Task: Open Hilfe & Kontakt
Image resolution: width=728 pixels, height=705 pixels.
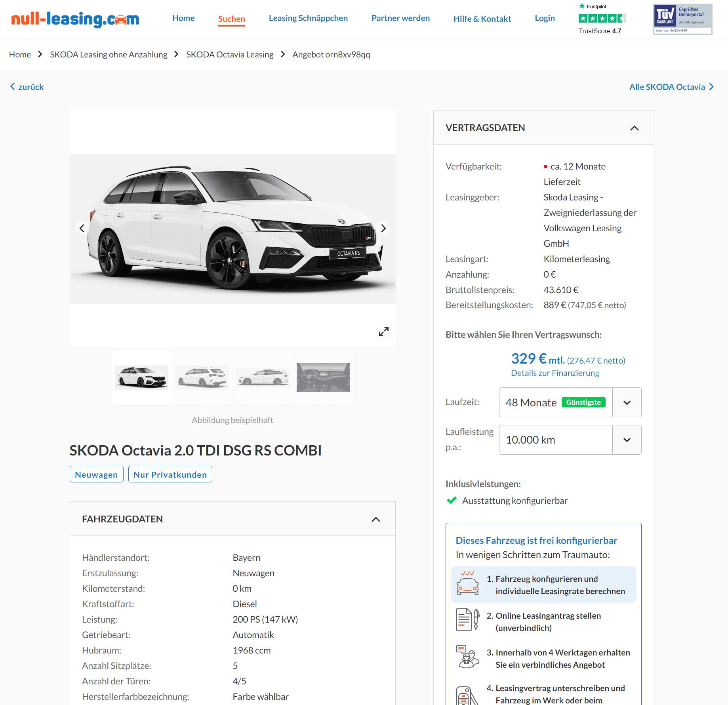Action: tap(482, 19)
